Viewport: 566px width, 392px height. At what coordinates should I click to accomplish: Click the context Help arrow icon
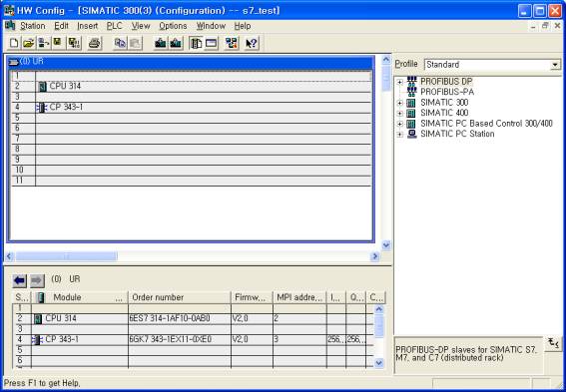pos(252,43)
